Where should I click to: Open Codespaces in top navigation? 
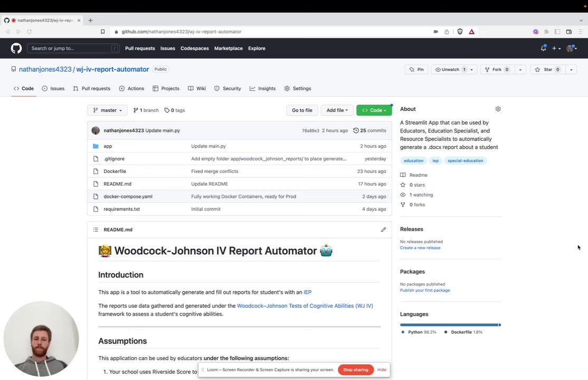click(195, 49)
